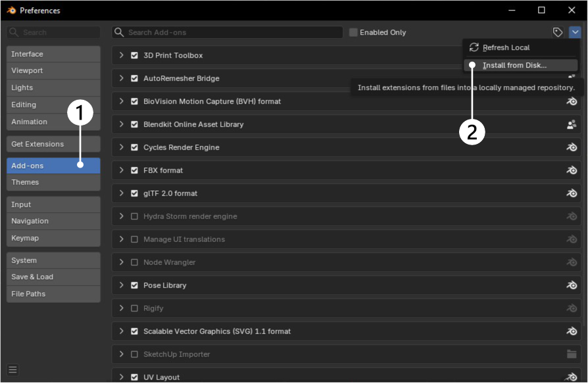Screen dimensions: 588x383
Task: Click Blender icon on Pose Library row
Action: click(x=572, y=285)
